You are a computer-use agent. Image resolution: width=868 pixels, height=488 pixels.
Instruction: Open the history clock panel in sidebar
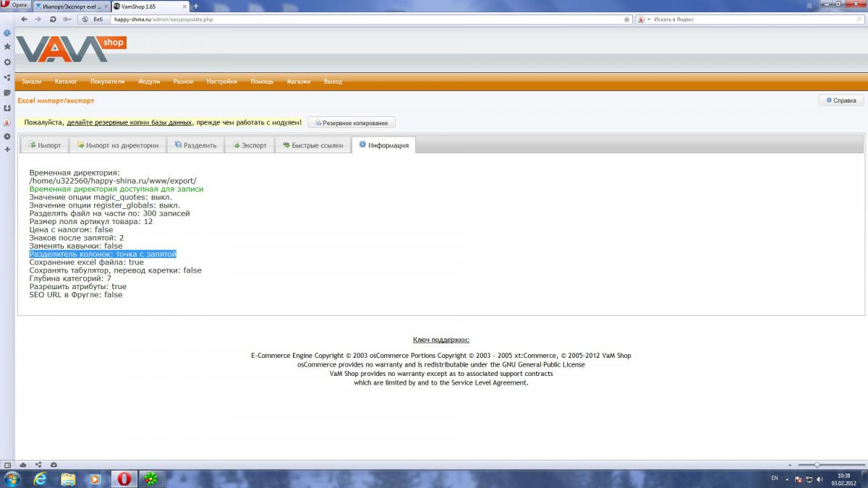[7, 136]
